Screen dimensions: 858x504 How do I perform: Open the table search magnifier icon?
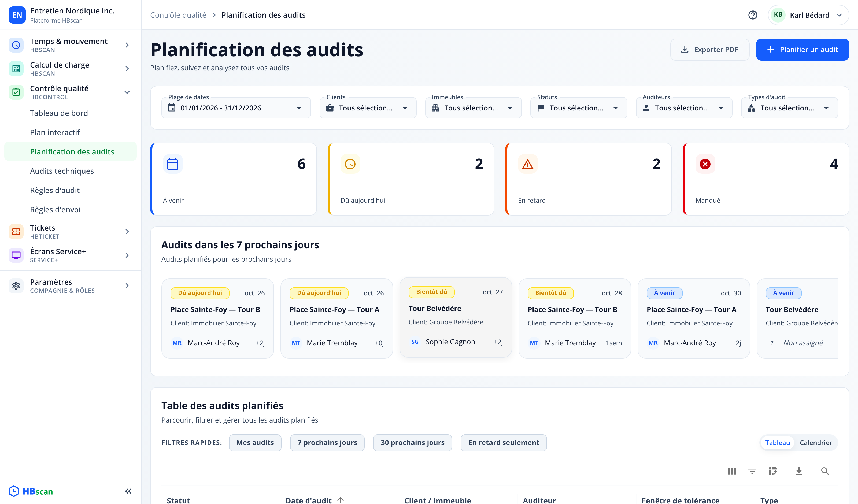point(825,471)
